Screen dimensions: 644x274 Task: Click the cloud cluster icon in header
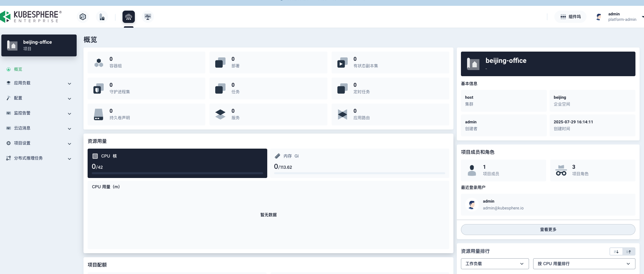(x=129, y=17)
